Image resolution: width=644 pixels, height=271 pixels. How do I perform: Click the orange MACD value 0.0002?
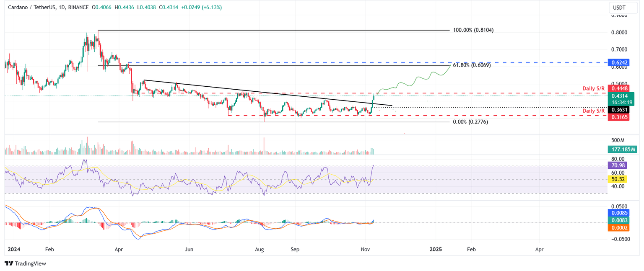point(619,228)
